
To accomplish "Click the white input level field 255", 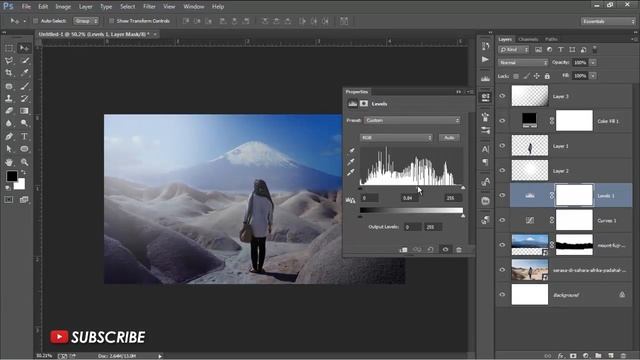I will [x=453, y=198].
